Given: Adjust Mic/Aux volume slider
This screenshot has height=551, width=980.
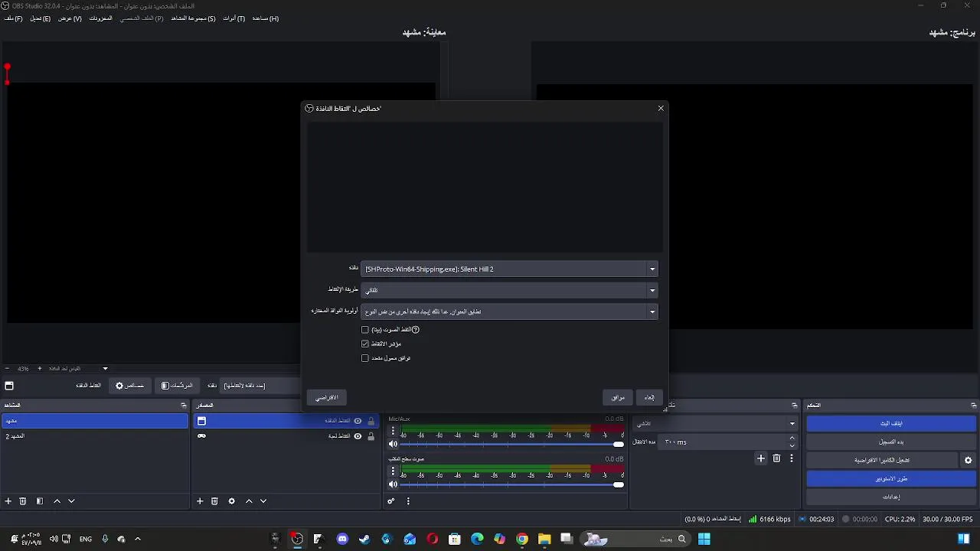Looking at the screenshot, I should (x=511, y=444).
